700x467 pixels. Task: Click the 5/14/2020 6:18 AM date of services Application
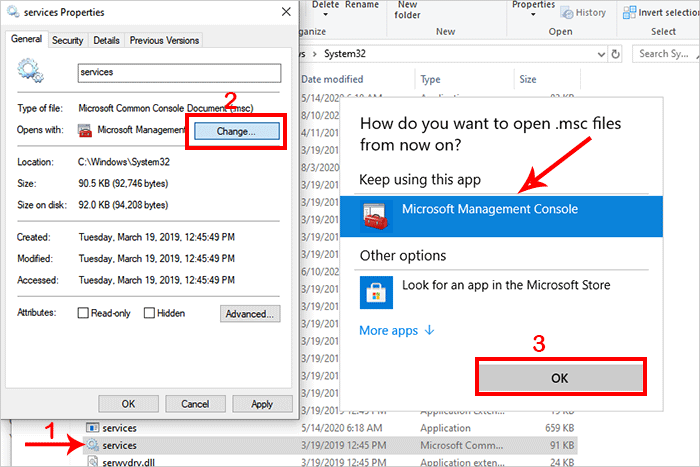point(342,428)
